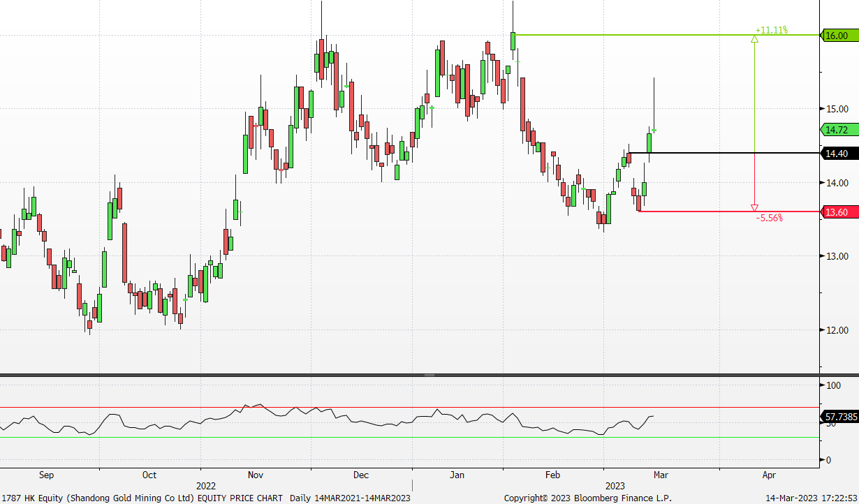Click the green upward arrowhead near 16.00
The height and width of the screenshot is (504, 859).
[x=754, y=39]
